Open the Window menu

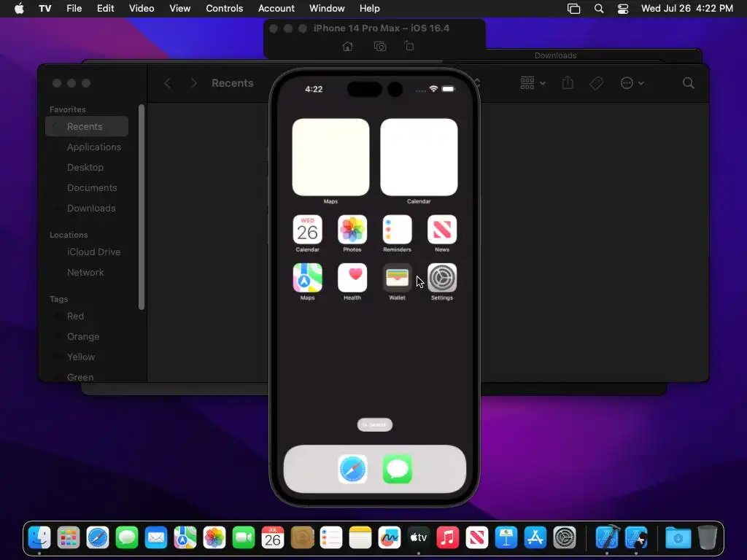pos(327,9)
